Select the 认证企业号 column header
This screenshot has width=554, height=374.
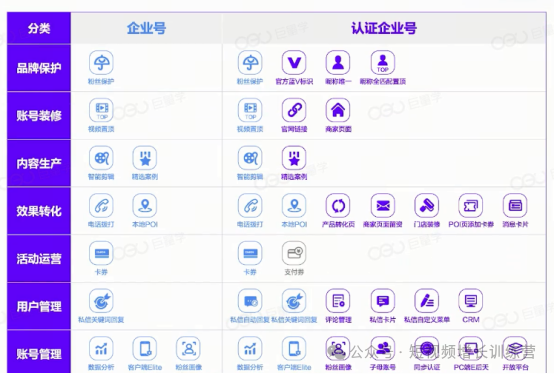[384, 28]
